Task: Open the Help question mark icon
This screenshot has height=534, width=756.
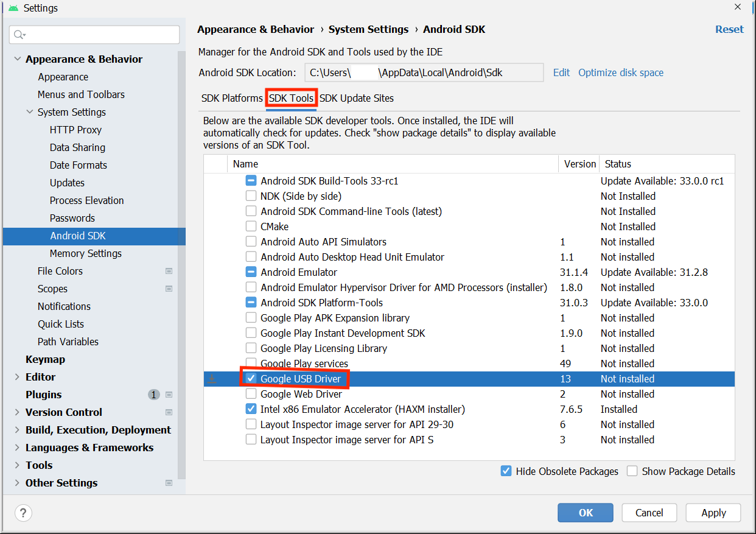Action: point(23,513)
